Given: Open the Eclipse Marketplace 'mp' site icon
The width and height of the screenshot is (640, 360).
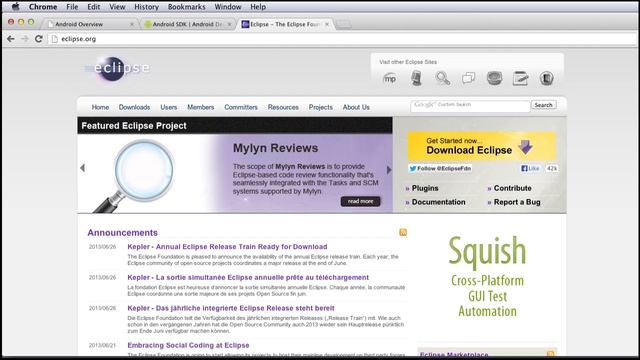Looking at the screenshot, I should (x=390, y=78).
